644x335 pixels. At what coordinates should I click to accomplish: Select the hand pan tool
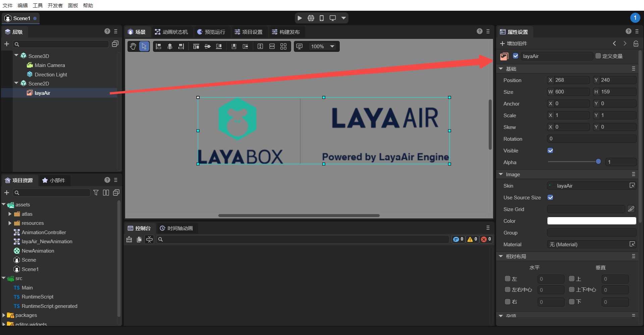pyautogui.click(x=133, y=46)
